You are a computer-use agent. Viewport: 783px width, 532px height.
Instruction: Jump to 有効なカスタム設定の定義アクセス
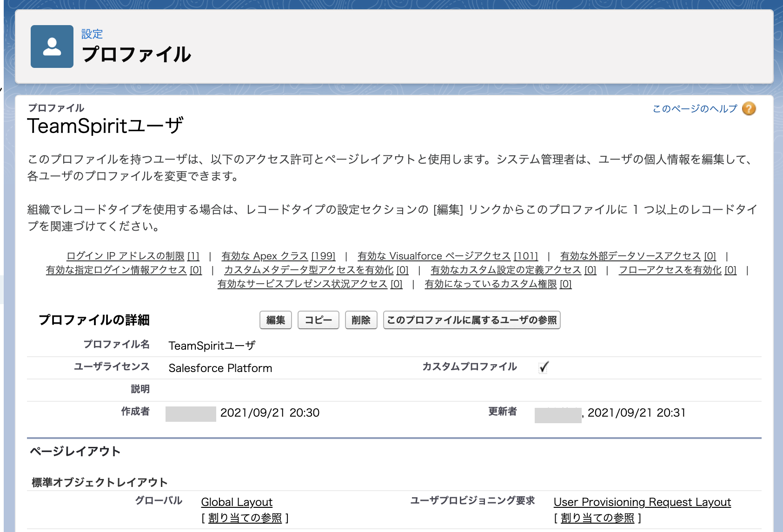click(513, 270)
